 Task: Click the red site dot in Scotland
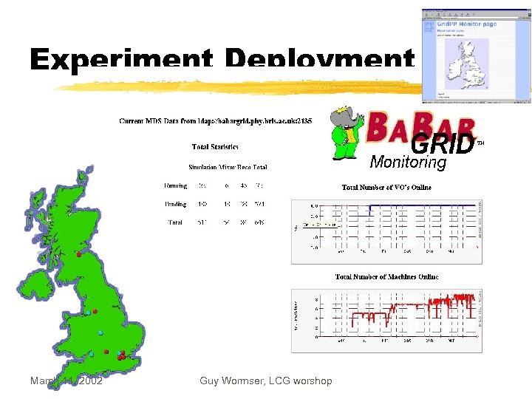tap(79, 254)
